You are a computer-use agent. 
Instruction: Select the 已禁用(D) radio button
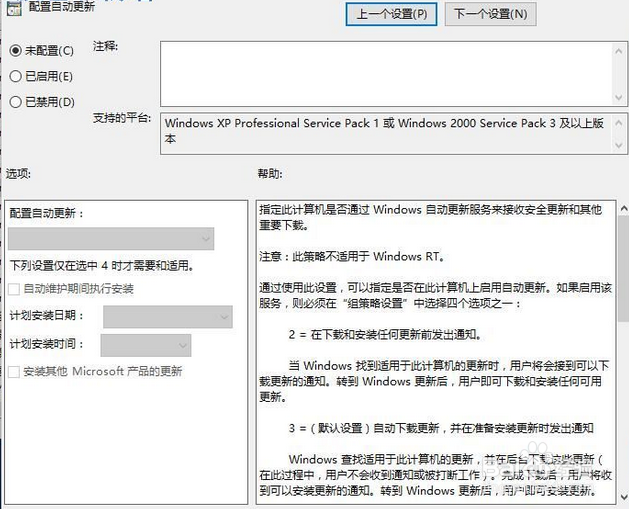15,102
